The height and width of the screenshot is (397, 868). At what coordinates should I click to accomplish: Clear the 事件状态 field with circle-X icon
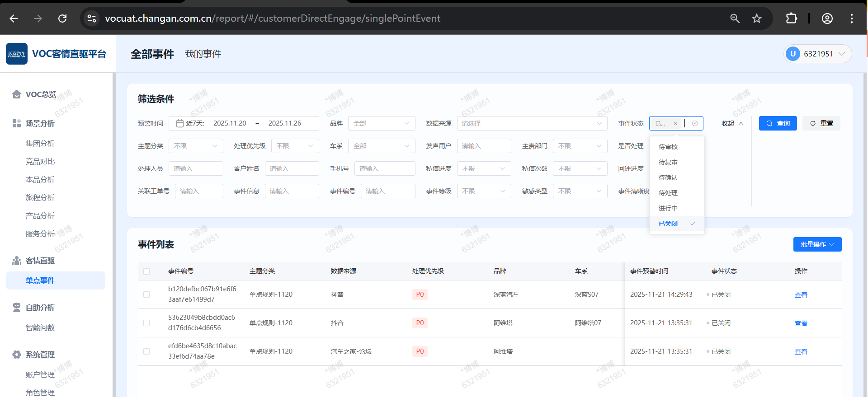click(x=695, y=123)
